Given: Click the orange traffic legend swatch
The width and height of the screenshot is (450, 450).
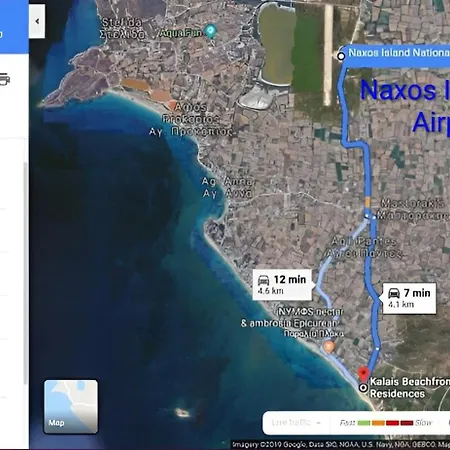Looking at the screenshot, I should pos(378,423).
